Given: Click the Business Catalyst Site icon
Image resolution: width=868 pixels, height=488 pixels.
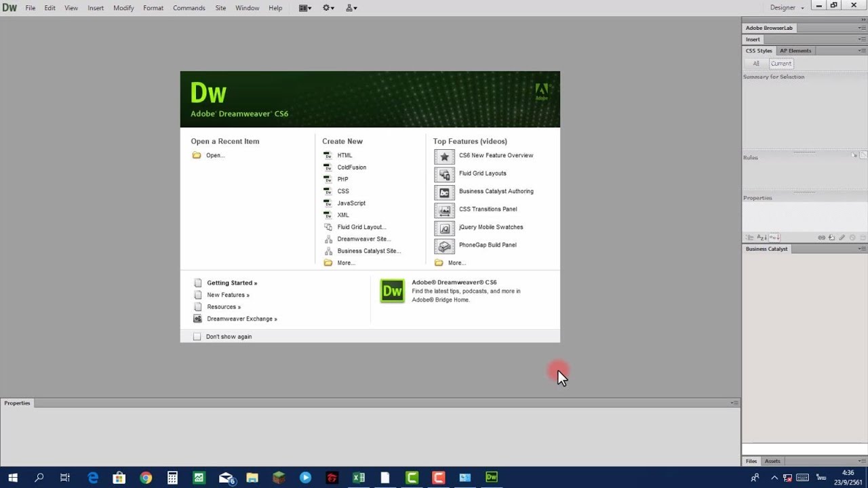Looking at the screenshot, I should (328, 251).
